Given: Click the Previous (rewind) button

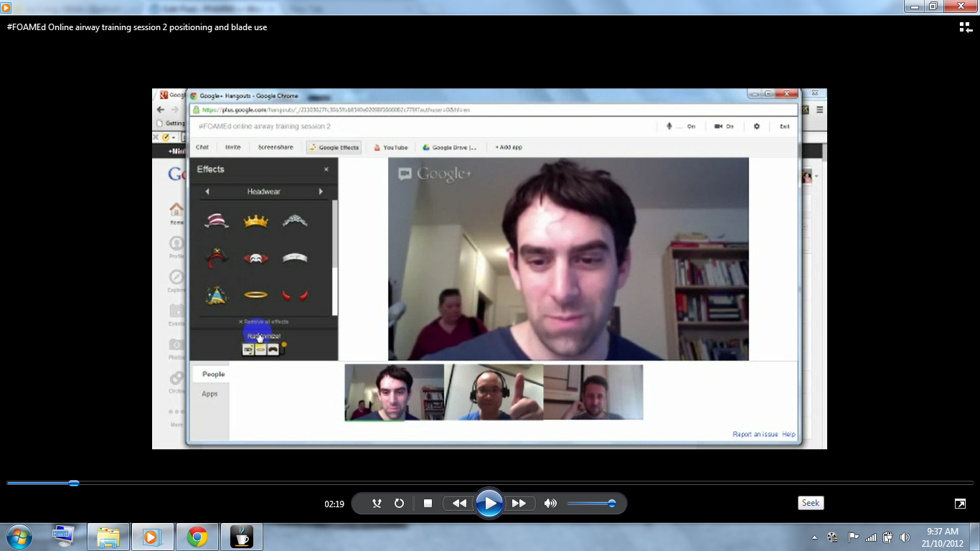Looking at the screenshot, I should (458, 504).
